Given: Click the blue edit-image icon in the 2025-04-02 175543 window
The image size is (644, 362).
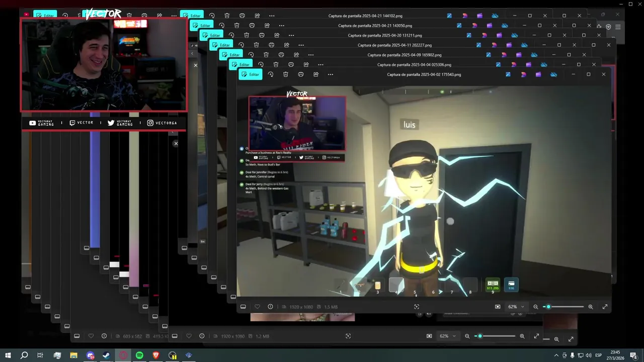Looking at the screenshot, I should (x=508, y=74).
